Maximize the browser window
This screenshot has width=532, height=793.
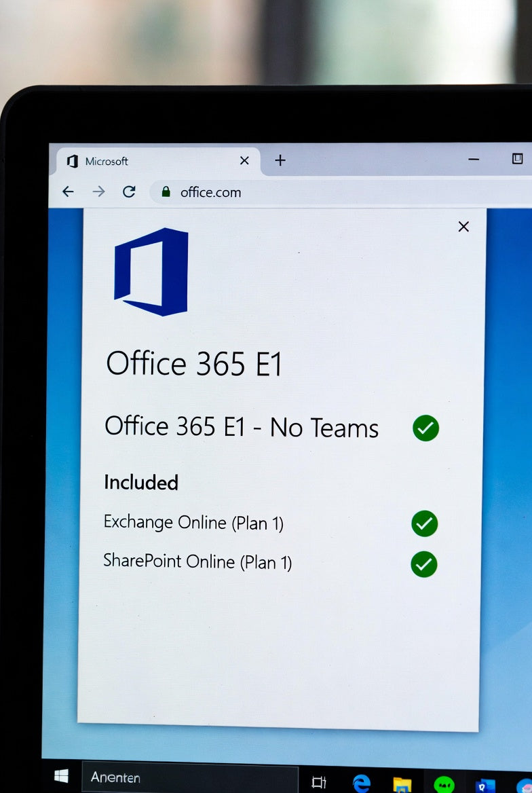click(517, 159)
